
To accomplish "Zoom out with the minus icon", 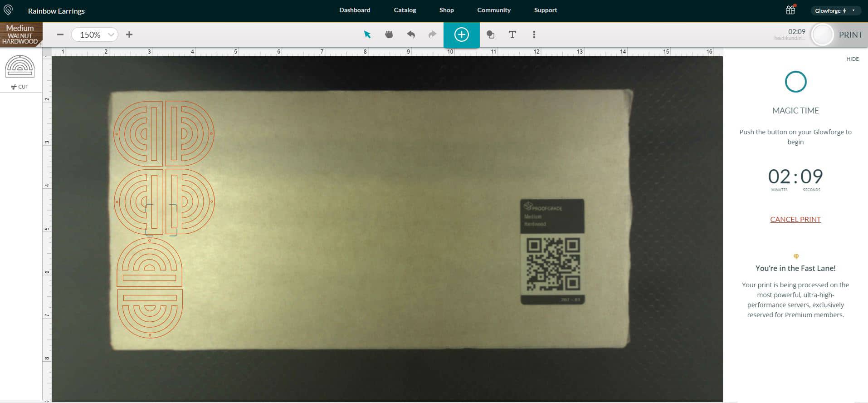I will tap(60, 34).
